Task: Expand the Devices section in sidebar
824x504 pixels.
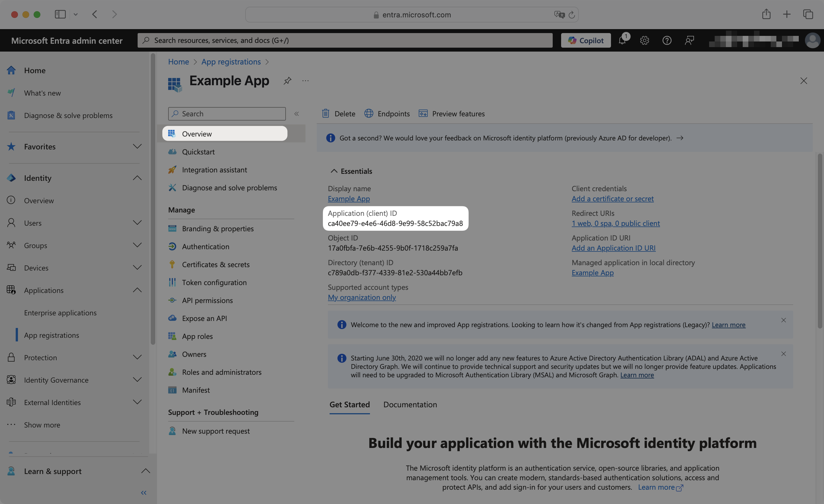Action: pos(137,267)
